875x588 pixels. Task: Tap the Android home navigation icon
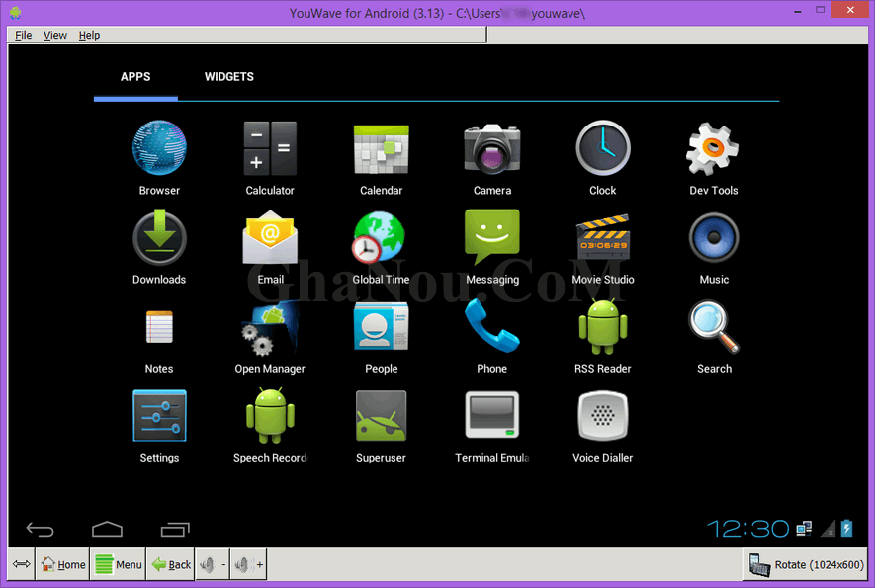[107, 529]
